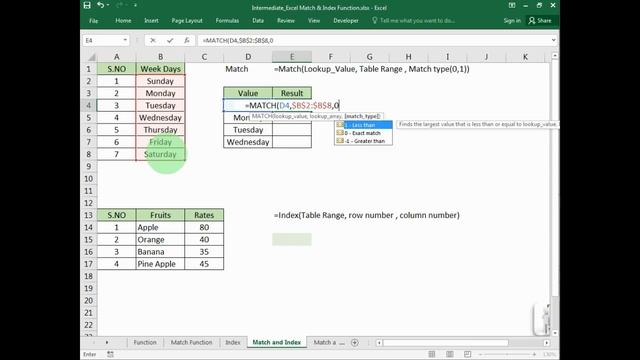Click zoom out minus icon

point(481,354)
